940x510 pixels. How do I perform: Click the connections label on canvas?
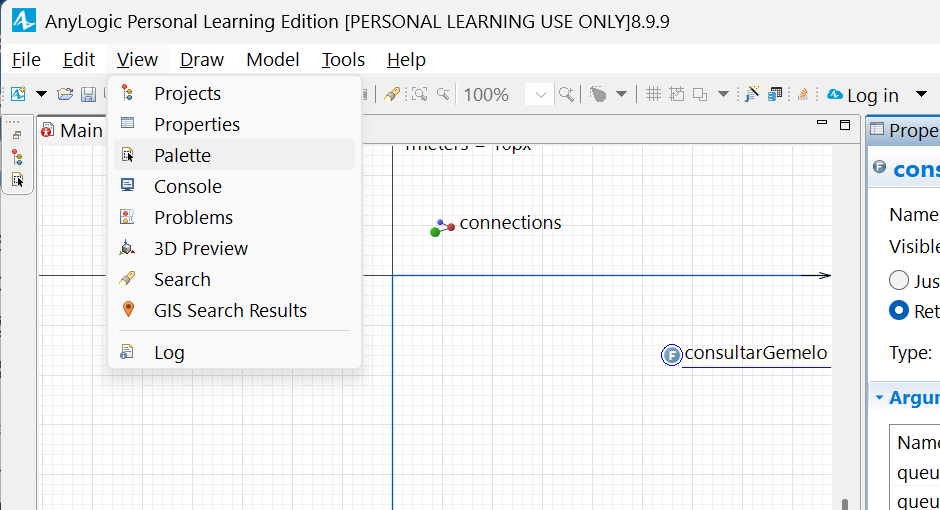coord(510,222)
